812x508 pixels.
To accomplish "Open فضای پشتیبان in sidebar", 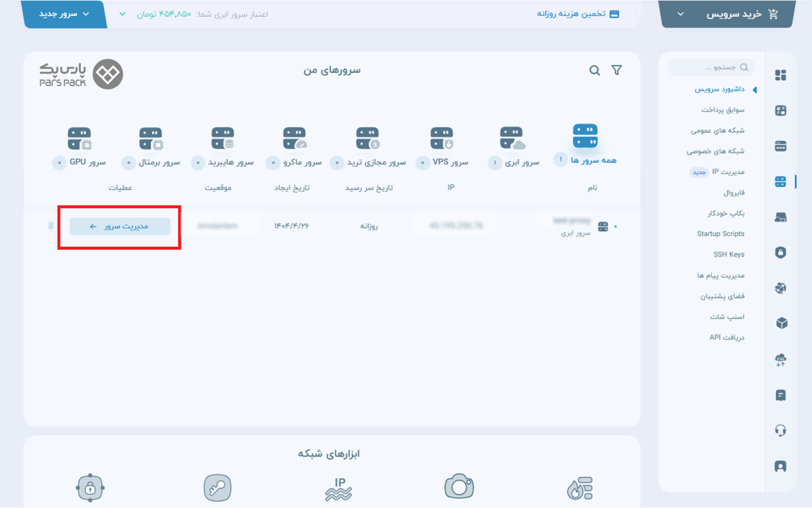I will coord(722,296).
